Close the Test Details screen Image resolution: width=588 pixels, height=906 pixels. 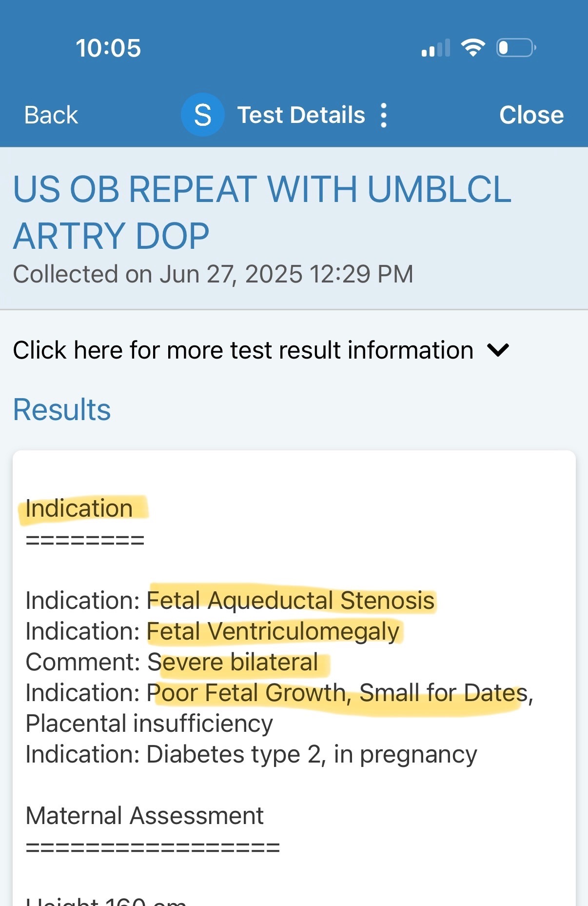click(x=531, y=115)
